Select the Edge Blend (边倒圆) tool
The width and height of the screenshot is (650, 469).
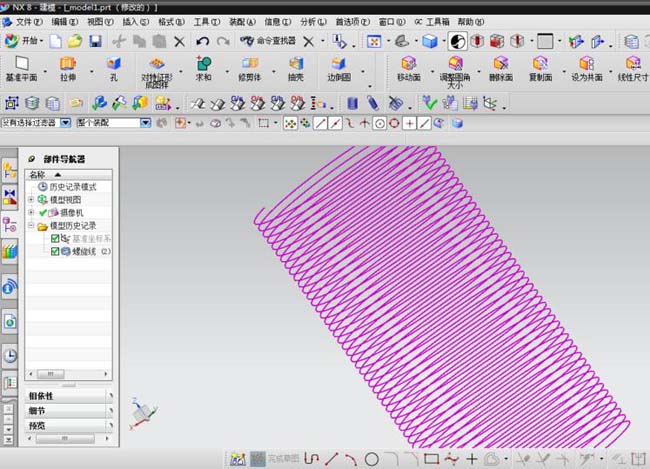point(339,68)
